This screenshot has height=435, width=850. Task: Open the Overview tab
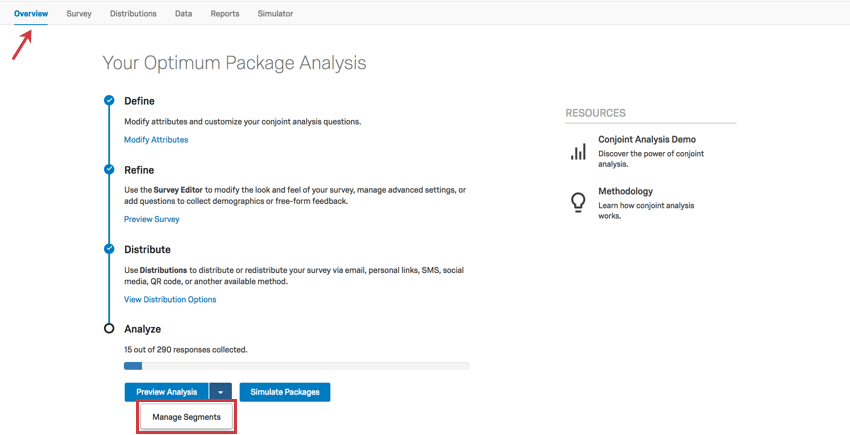tap(31, 14)
